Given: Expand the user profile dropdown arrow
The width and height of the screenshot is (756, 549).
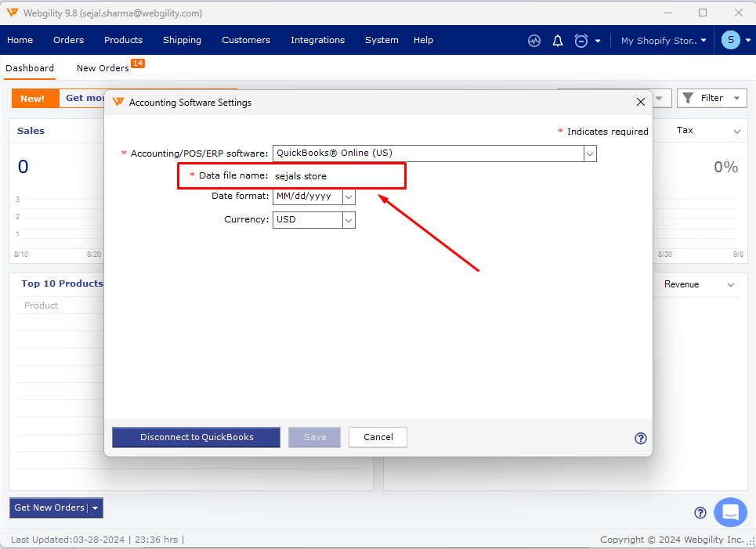Looking at the screenshot, I should click(x=748, y=41).
